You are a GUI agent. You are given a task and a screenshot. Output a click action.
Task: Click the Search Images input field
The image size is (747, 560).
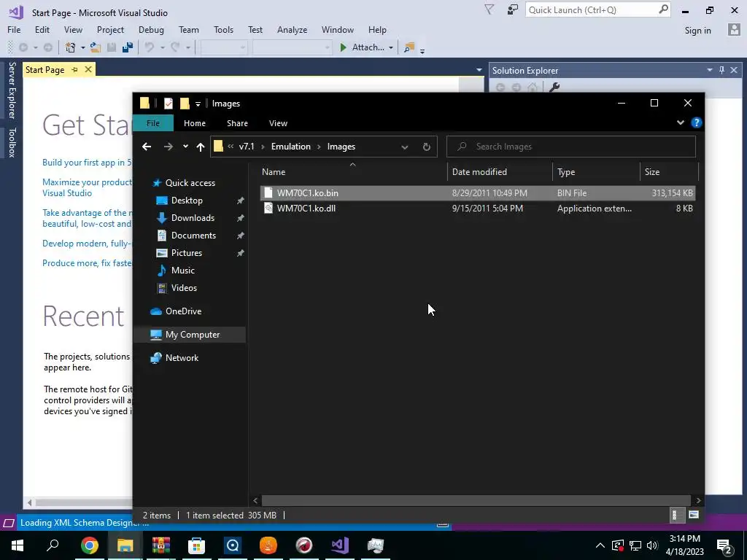pos(570,147)
